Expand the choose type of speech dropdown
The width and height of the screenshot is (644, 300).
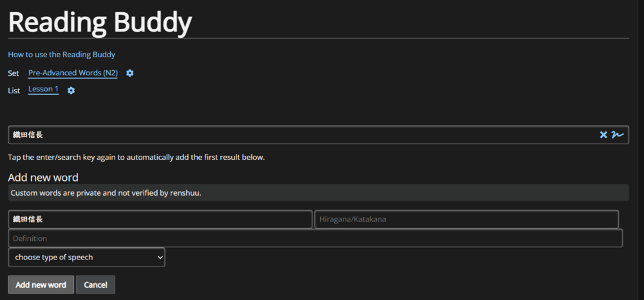click(86, 258)
